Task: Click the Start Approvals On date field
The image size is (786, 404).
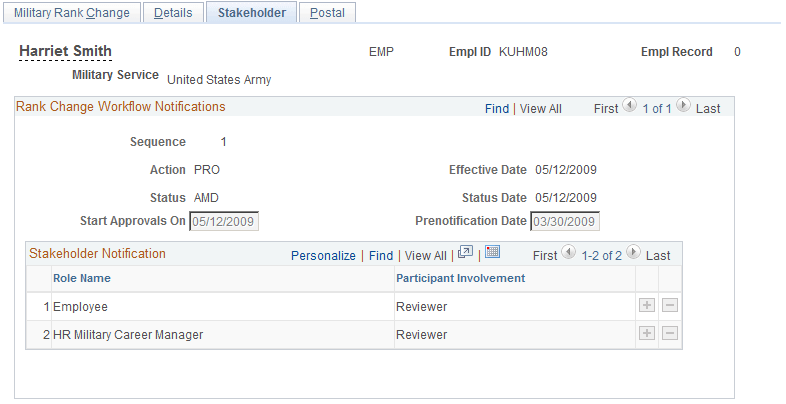Action: (x=224, y=221)
